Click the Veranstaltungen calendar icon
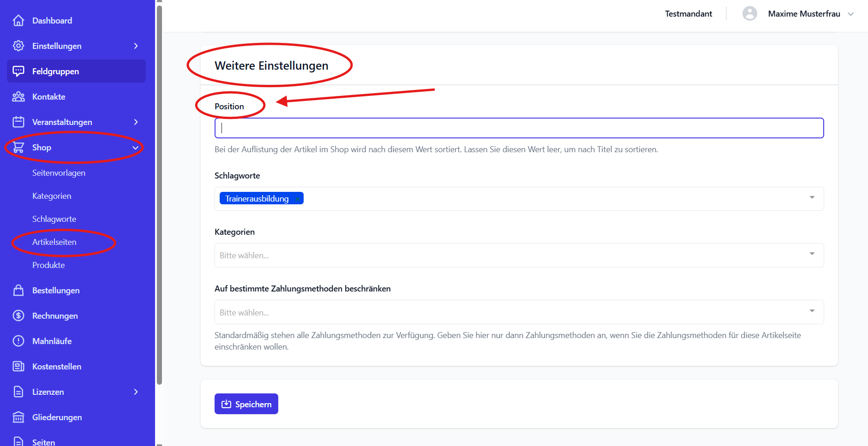 tap(18, 122)
